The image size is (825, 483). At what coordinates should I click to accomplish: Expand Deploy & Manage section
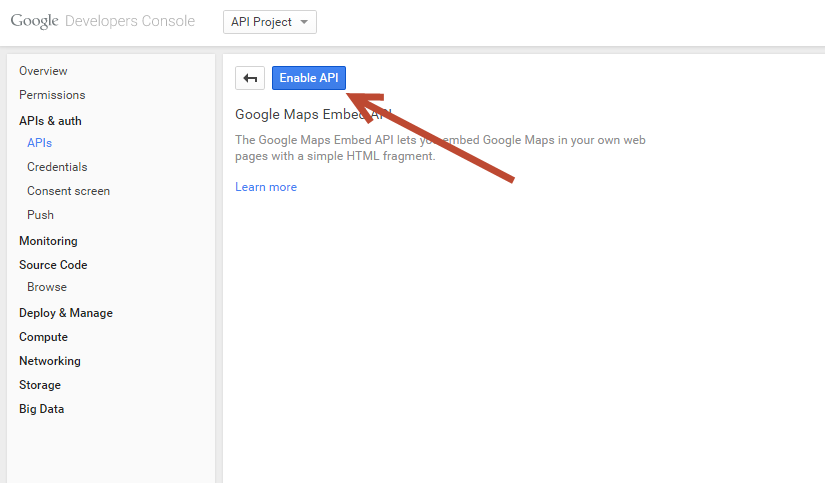[66, 313]
